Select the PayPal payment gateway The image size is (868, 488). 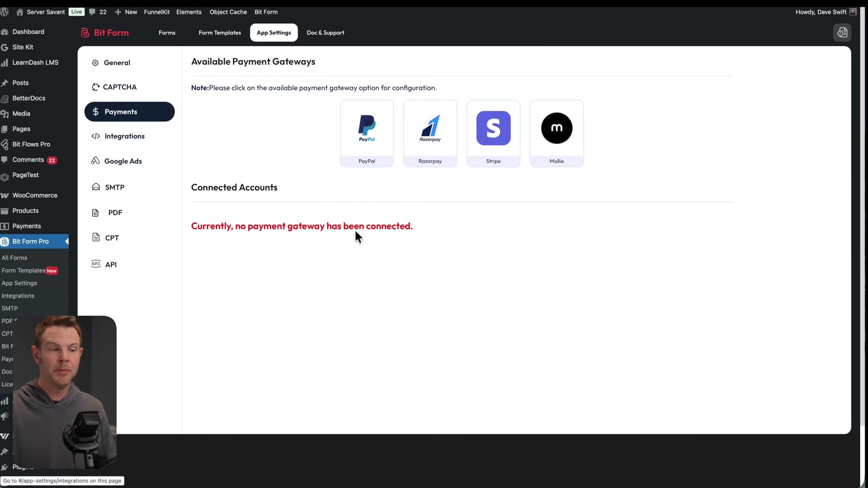tap(367, 133)
